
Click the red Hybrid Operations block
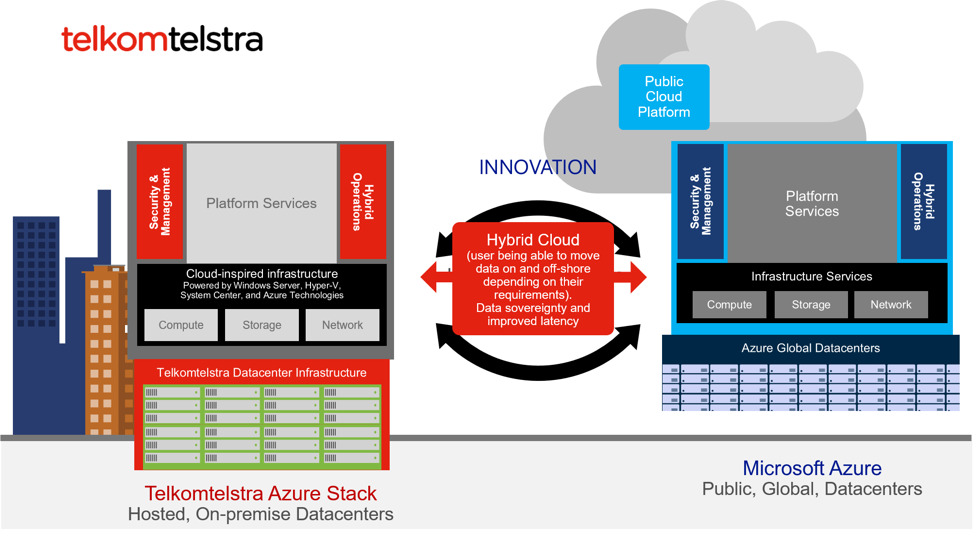pyautogui.click(x=363, y=201)
